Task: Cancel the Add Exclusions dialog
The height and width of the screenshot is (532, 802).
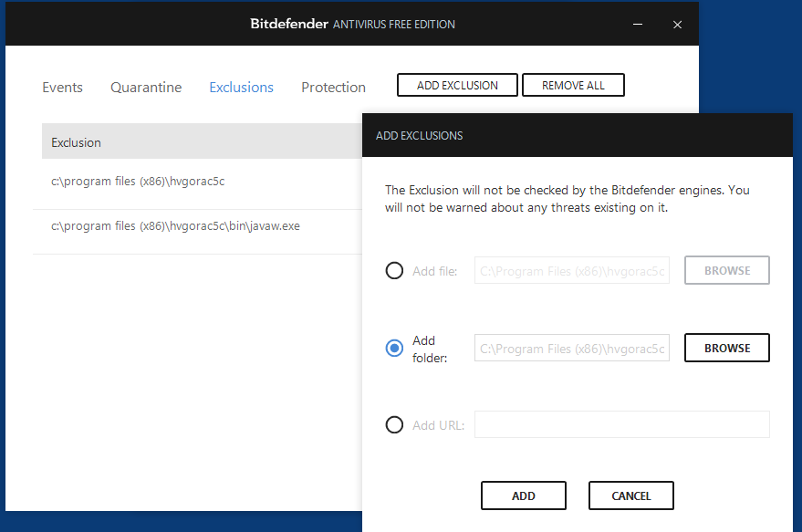Action: click(631, 495)
